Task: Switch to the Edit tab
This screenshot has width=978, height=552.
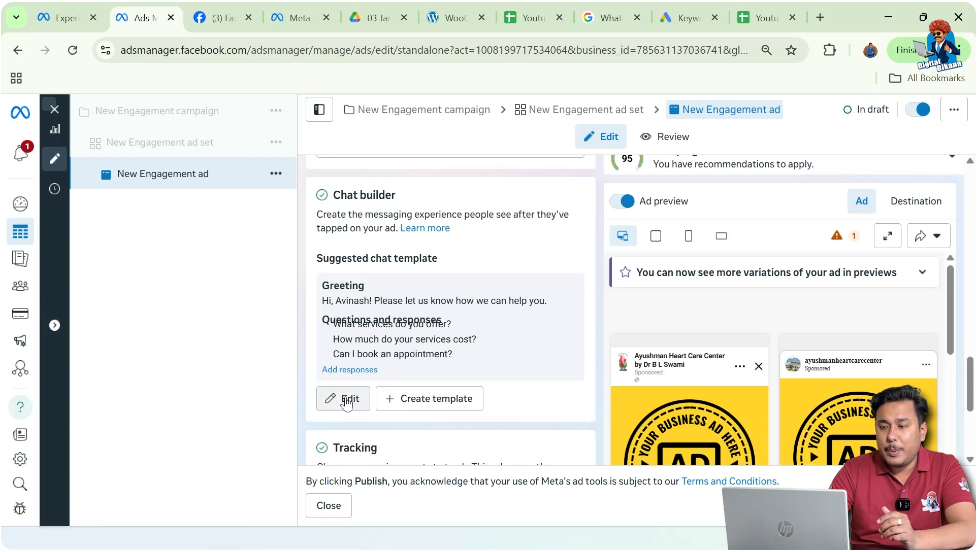Action: pos(601,137)
